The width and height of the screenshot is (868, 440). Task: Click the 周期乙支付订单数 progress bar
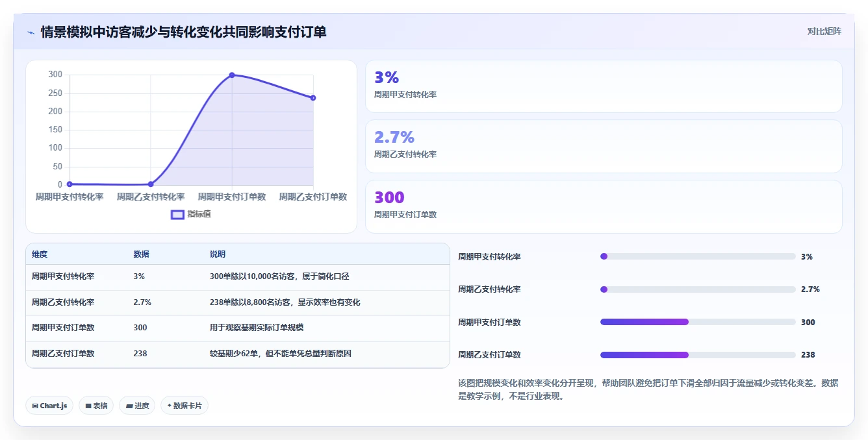698,355
